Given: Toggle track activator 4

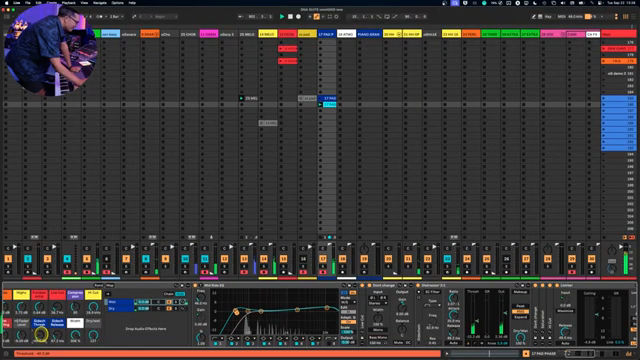Looking at the screenshot, I should [67, 259].
